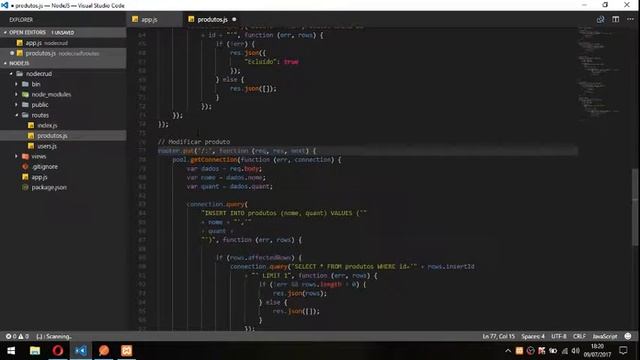640x360 pixels.
Task: Click the VS Code logo in title bar
Action: (5, 5)
